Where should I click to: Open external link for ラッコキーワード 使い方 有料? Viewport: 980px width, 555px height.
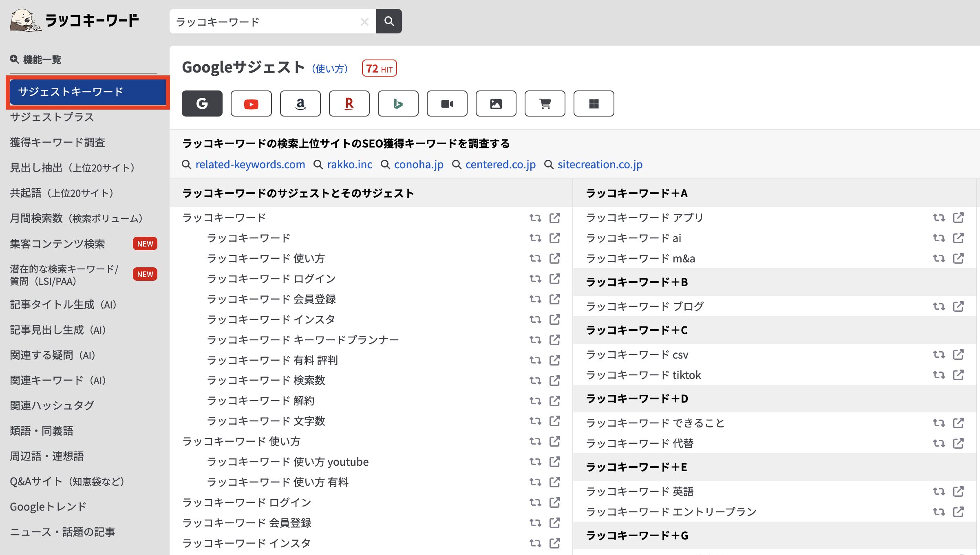(x=555, y=482)
